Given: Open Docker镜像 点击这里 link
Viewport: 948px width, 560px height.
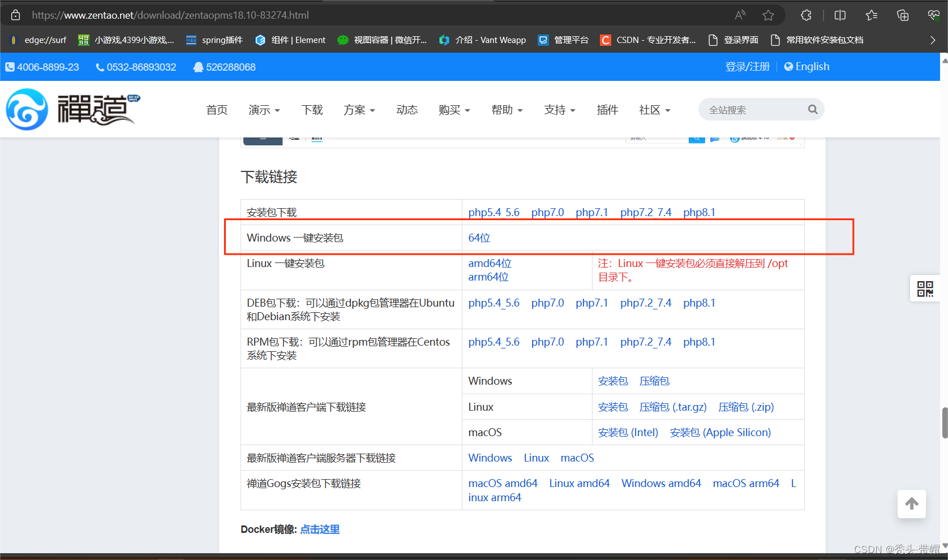Looking at the screenshot, I should click(320, 529).
